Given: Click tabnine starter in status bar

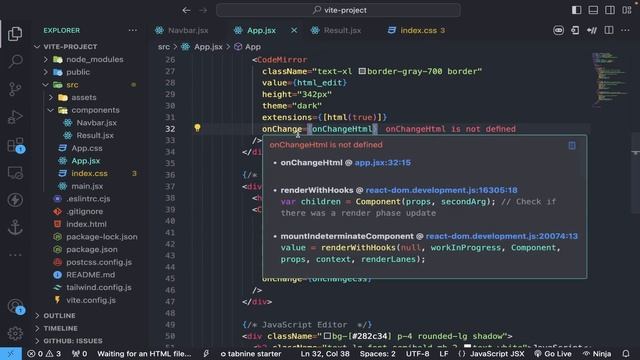Looking at the screenshot, I should click(x=251, y=353).
